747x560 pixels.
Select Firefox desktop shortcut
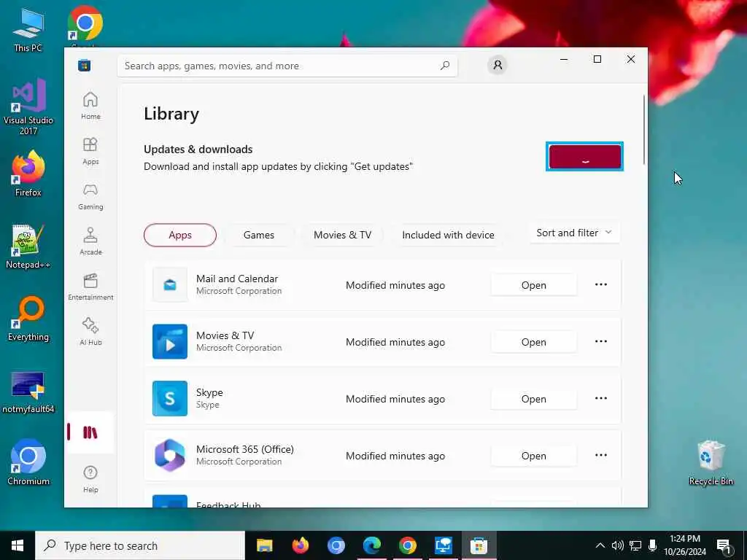point(28,174)
